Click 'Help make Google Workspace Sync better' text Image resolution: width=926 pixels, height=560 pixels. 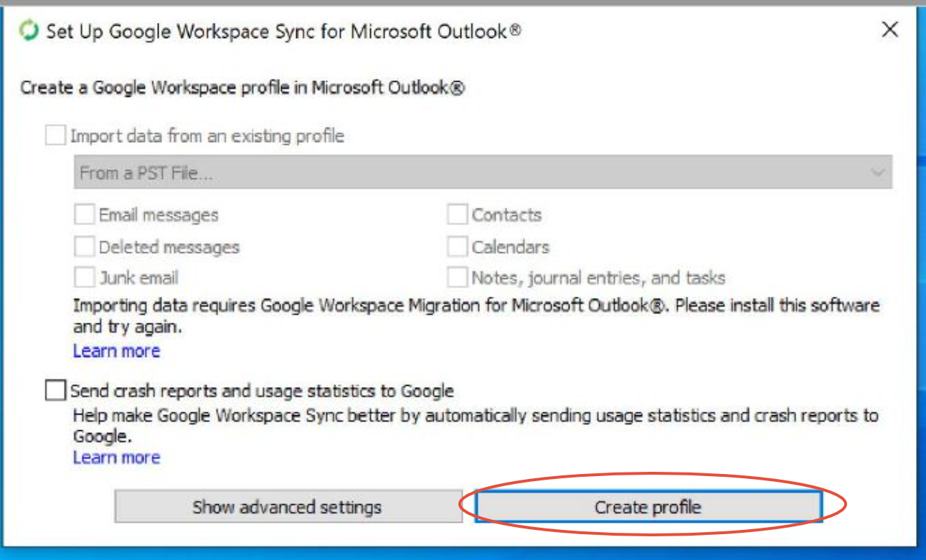pyautogui.click(x=476, y=425)
